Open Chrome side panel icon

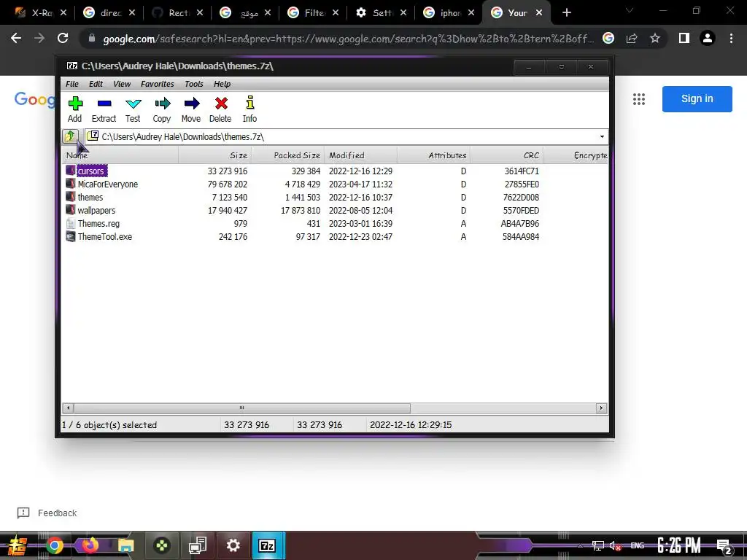point(684,38)
